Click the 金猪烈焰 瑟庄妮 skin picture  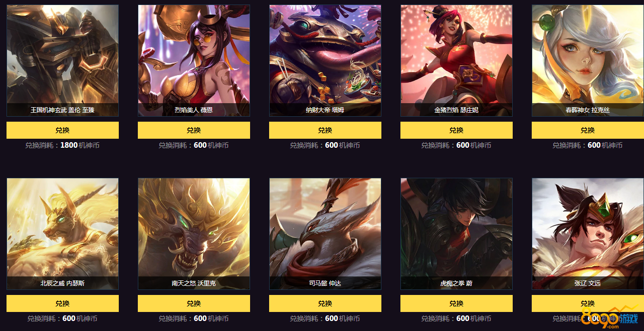[x=457, y=61]
